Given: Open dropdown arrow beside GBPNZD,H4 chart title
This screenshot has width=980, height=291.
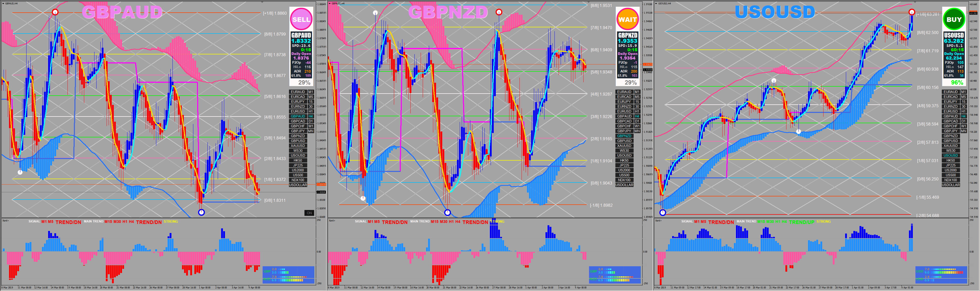Looking at the screenshot, I should tap(329, 3).
